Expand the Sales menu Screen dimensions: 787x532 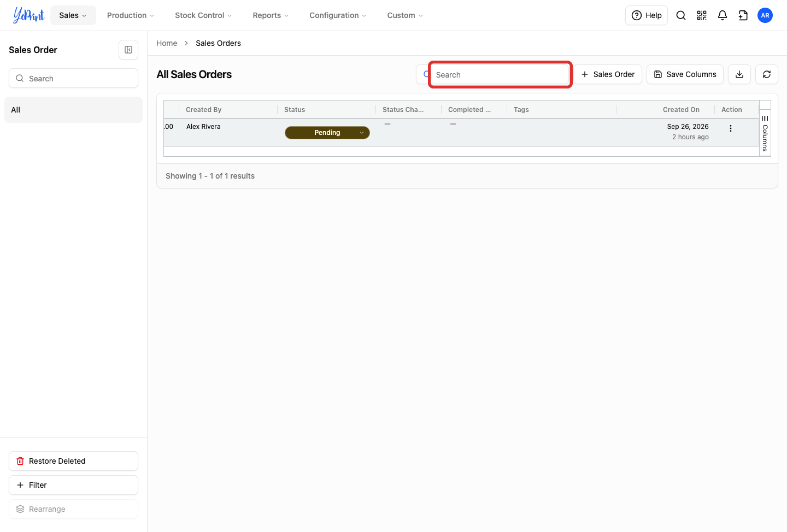(x=73, y=15)
